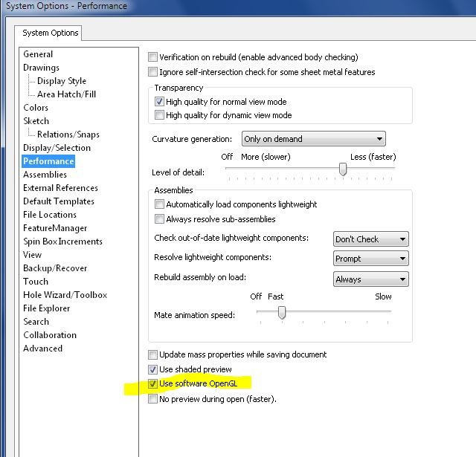Select Drawings category
Viewport: 476px width, 457px height.
click(42, 68)
